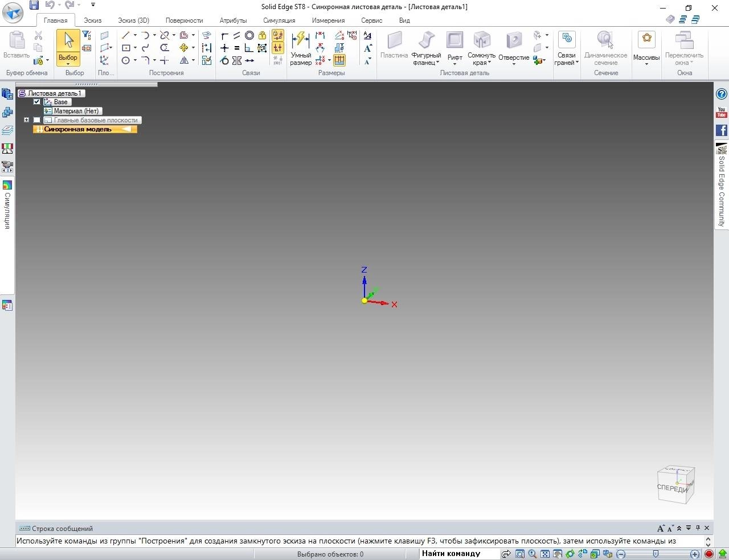Click the Contour Flange (Фигурный фланец) icon

coord(426,40)
